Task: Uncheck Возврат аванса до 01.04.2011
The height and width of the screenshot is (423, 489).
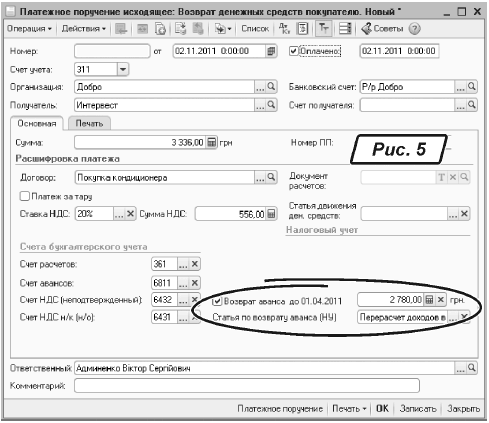Action: 217,301
